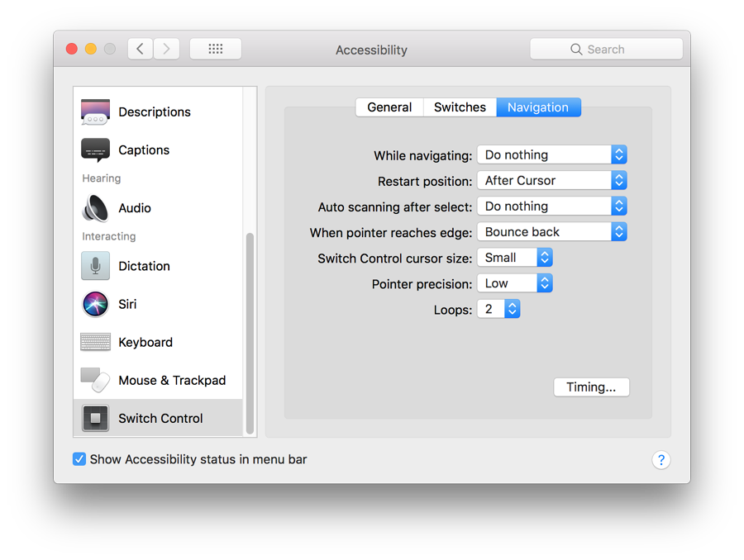Uncheck Show Accessibility status in menu bar

[x=79, y=459]
